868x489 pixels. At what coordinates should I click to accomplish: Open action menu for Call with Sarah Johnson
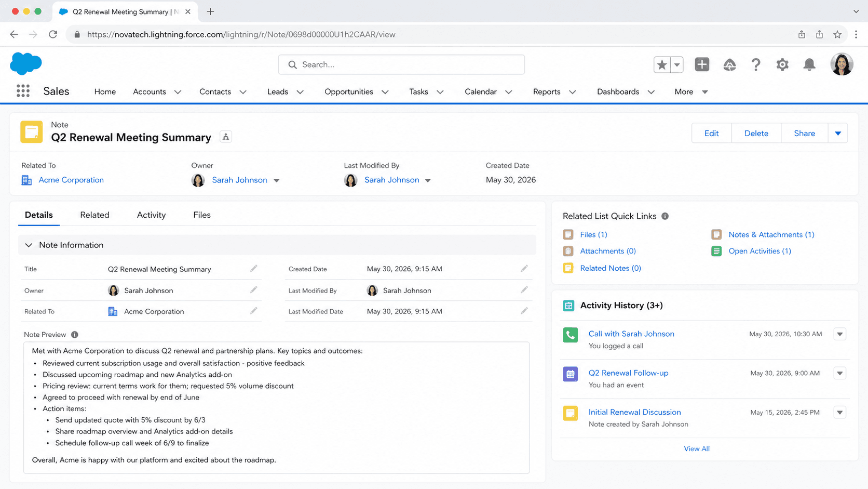[839, 334]
